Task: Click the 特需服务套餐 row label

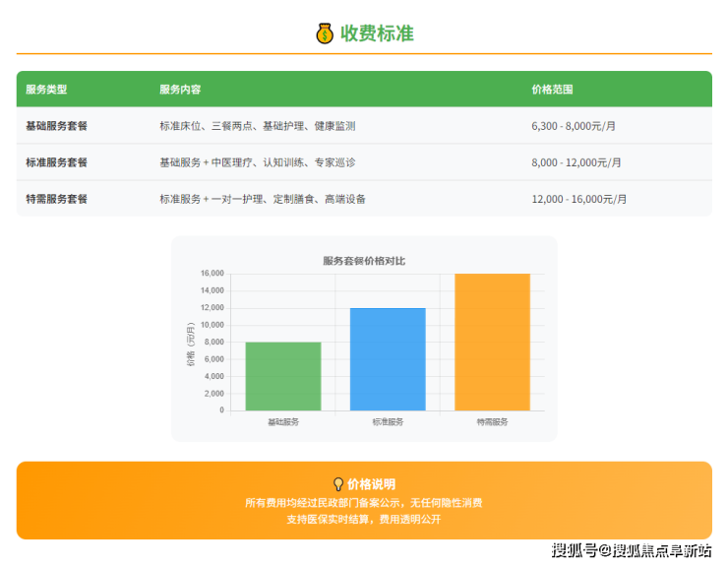Action: [56, 199]
